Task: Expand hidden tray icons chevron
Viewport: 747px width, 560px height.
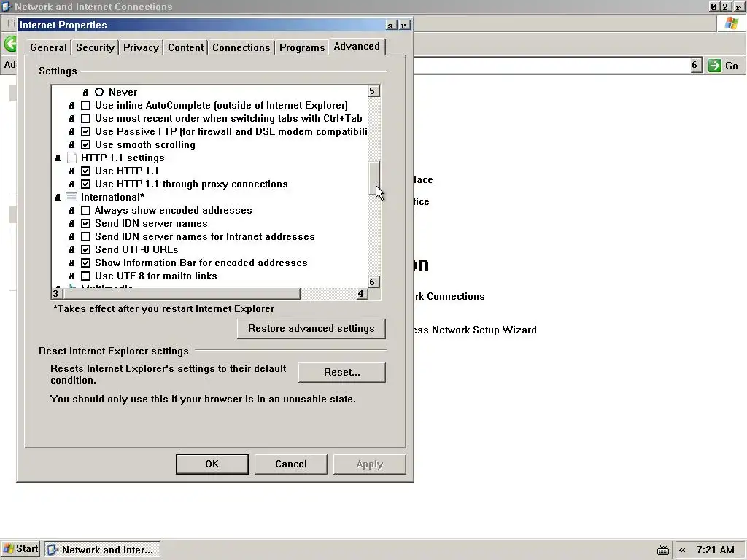Action: [x=682, y=550]
